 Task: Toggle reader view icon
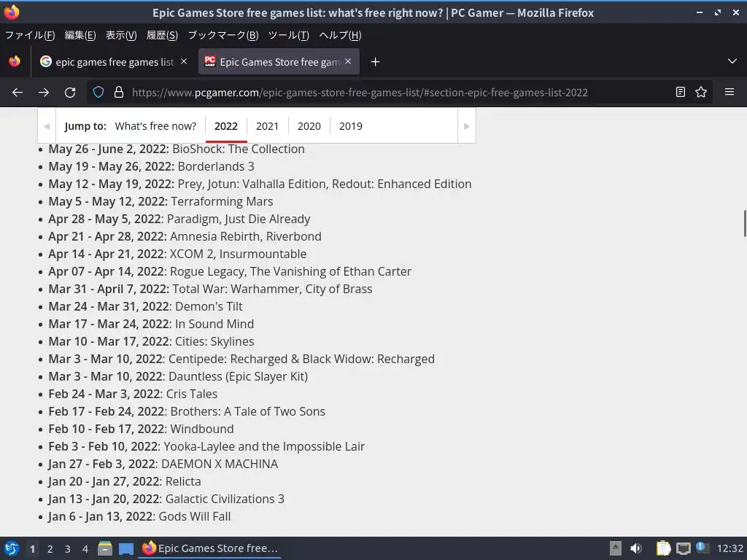[x=681, y=93]
